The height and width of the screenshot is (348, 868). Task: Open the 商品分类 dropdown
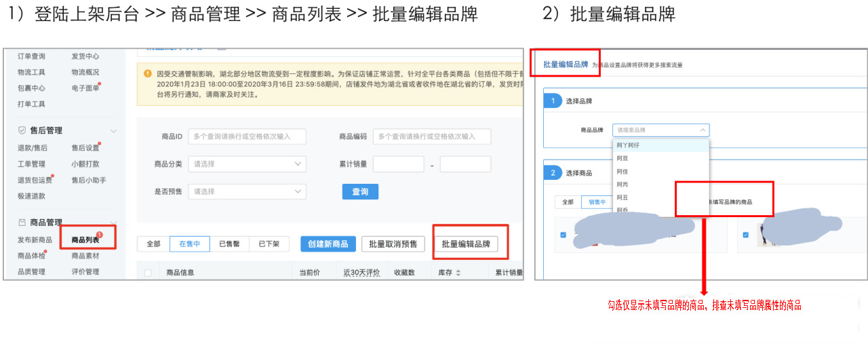tap(247, 164)
